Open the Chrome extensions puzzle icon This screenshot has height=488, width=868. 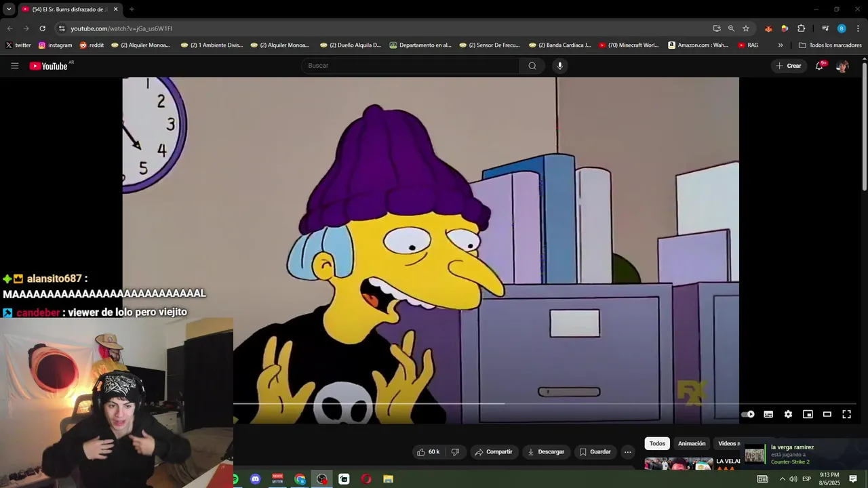(802, 28)
